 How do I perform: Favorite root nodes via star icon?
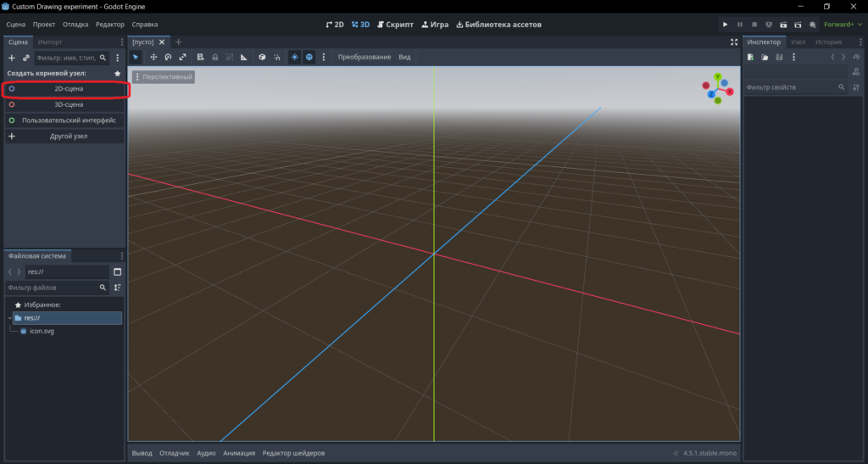117,73
